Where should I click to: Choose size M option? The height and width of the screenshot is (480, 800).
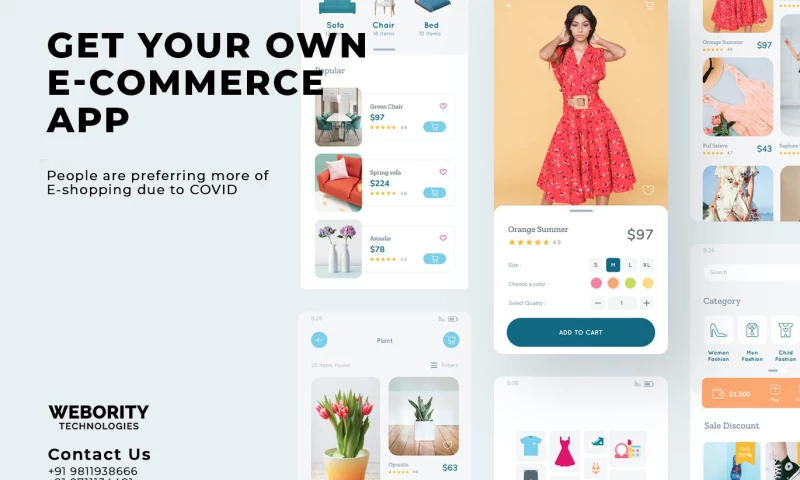click(x=613, y=265)
